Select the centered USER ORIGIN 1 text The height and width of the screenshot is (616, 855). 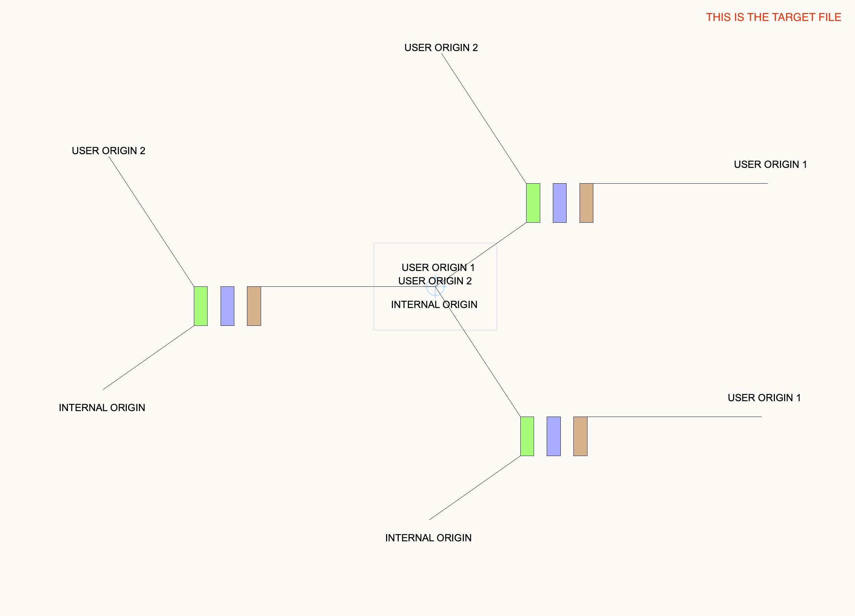click(x=438, y=267)
